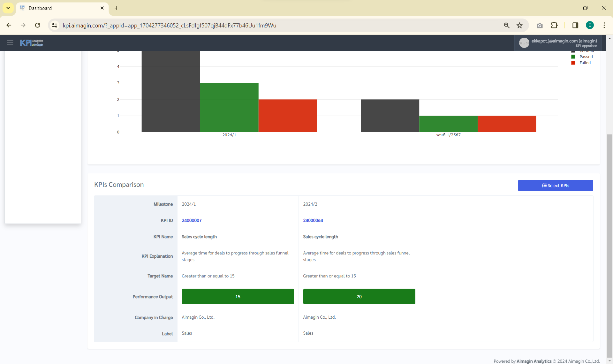The height and width of the screenshot is (364, 613).
Task: Click 'Sales cycle length' under 2024/2
Action: tap(321, 237)
